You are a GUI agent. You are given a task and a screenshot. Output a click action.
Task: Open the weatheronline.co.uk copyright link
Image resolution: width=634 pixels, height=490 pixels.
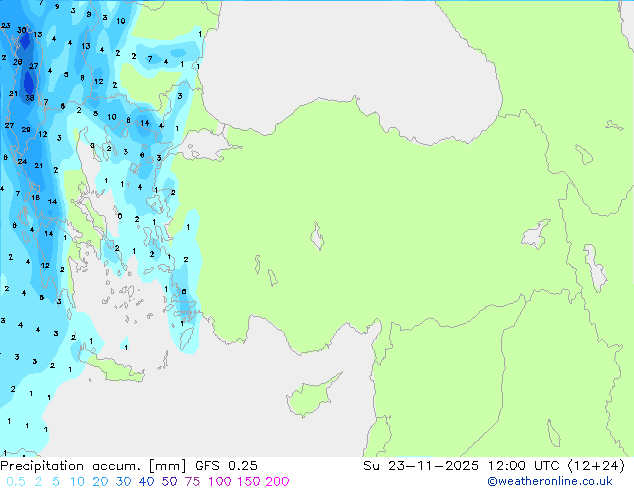[550, 482]
